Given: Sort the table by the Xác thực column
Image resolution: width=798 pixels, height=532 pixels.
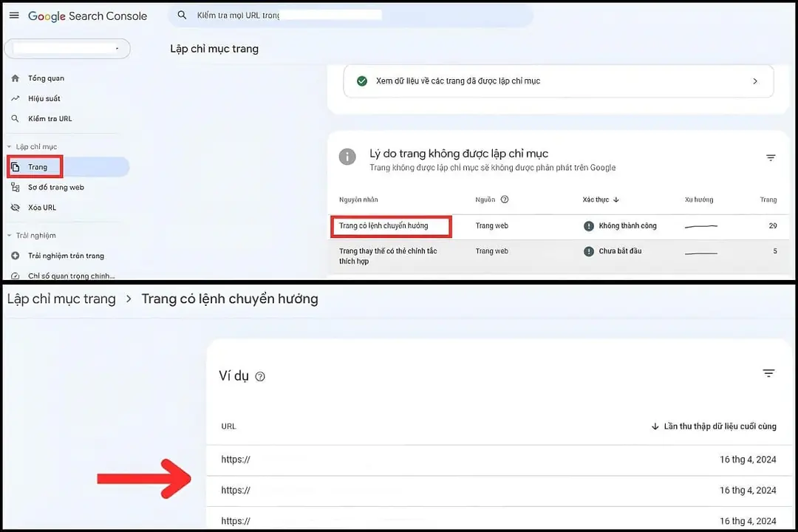Looking at the screenshot, I should pyautogui.click(x=600, y=199).
